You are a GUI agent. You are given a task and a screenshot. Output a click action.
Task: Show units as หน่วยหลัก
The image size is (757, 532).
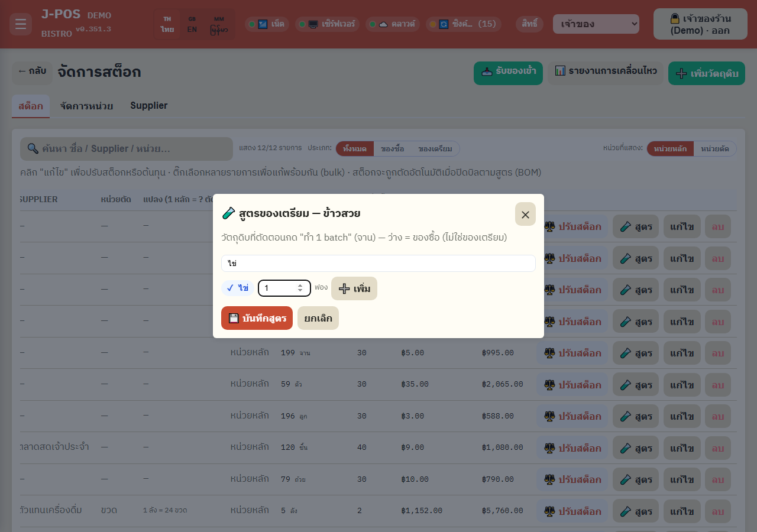(x=670, y=148)
